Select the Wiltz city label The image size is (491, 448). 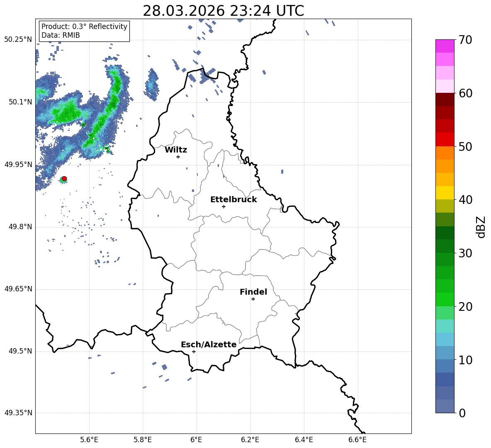click(176, 150)
